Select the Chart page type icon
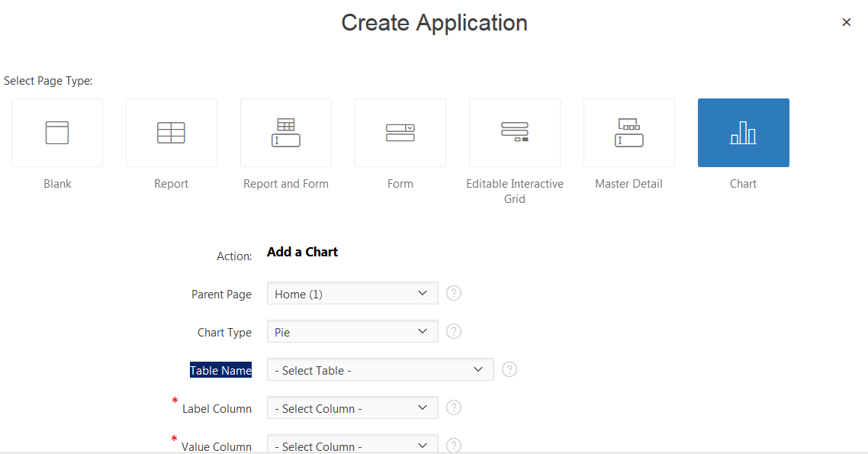 coord(743,132)
